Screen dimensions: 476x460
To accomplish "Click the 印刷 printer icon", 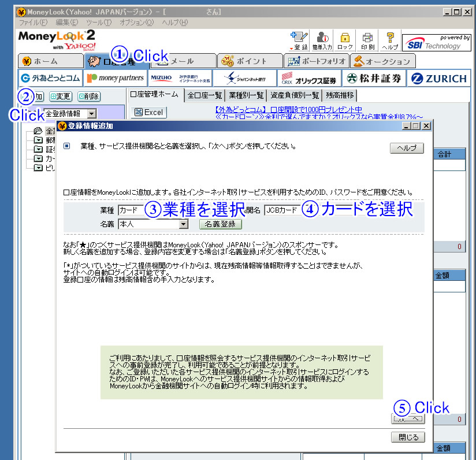I will pyautogui.click(x=367, y=40).
